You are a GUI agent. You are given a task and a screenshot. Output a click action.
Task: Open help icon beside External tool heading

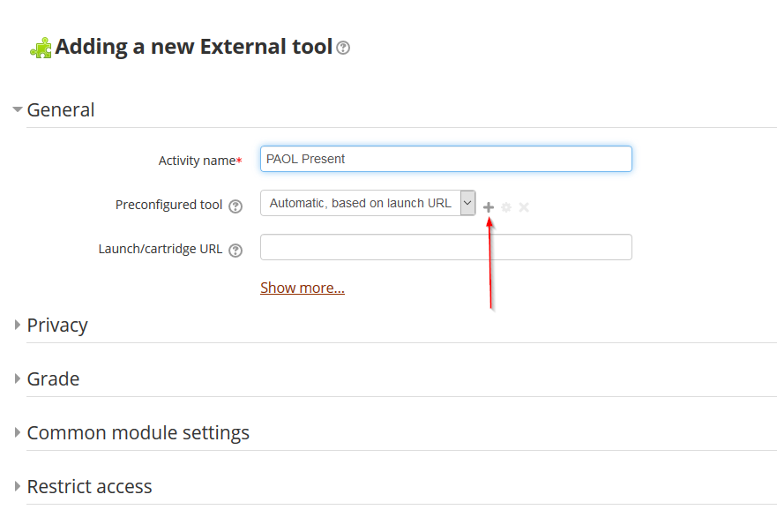[343, 48]
